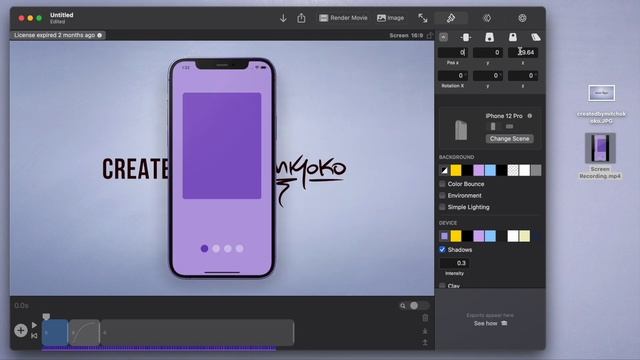Select the easing curve transition block
The height and width of the screenshot is (360, 640).
click(x=84, y=333)
